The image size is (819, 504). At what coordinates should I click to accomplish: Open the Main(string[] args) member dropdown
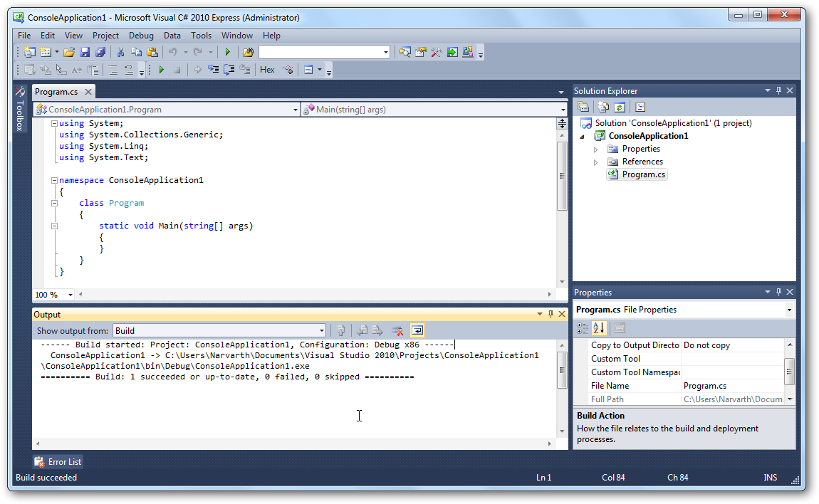click(563, 110)
